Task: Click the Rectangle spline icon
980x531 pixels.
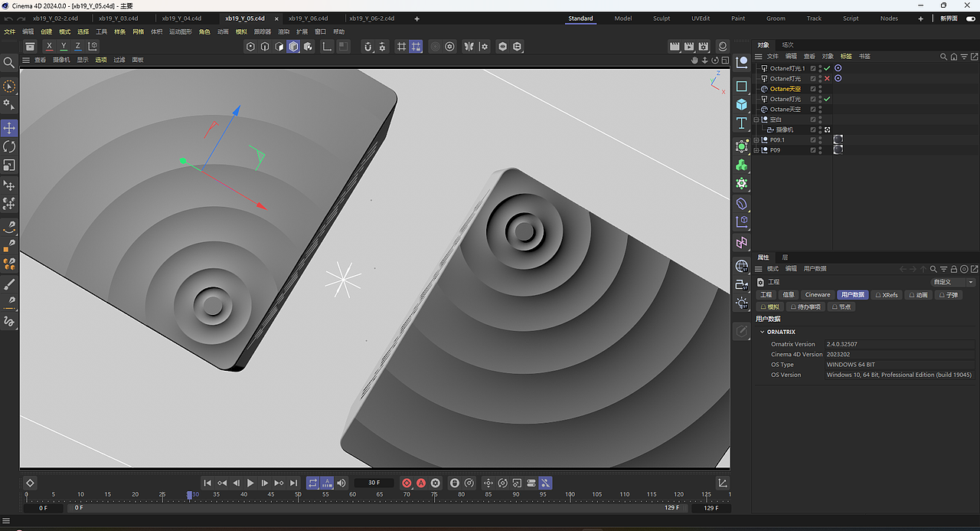Action: point(741,87)
